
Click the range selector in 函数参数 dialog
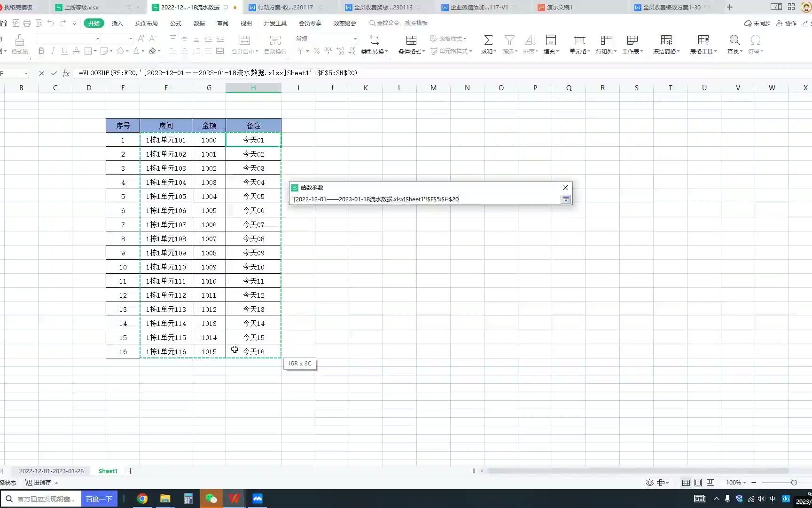pos(565,199)
